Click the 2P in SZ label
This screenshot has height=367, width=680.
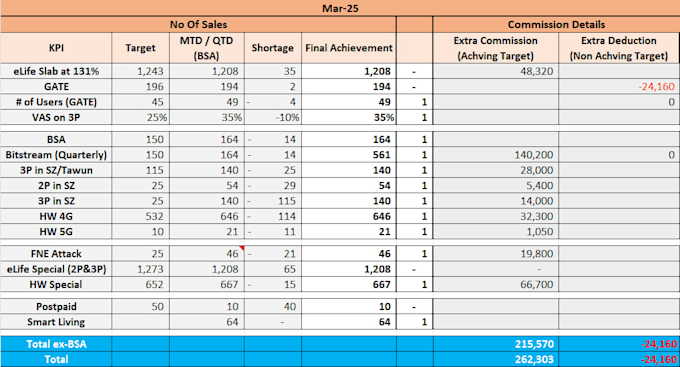click(x=56, y=186)
